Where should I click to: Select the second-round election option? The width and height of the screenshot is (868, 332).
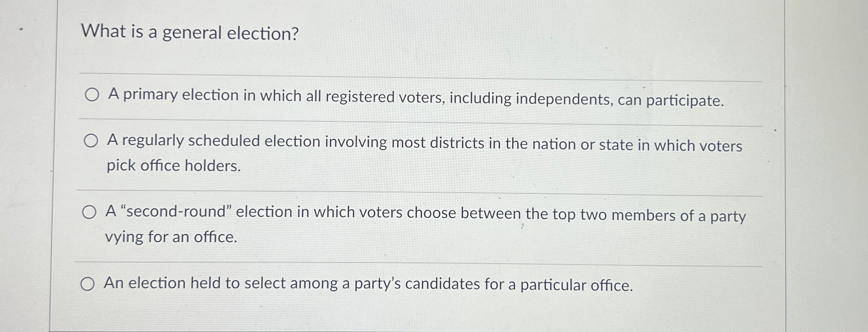click(x=90, y=213)
